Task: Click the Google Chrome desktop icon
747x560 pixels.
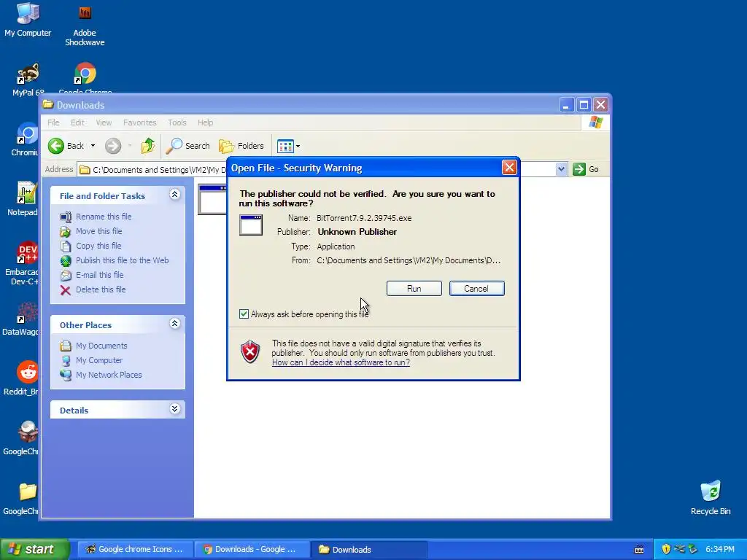Action: coord(85,77)
